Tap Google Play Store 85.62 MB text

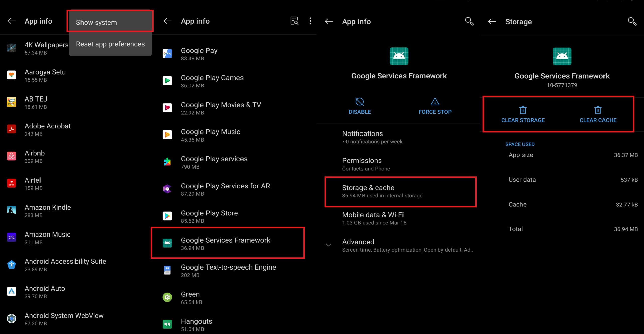(x=209, y=217)
